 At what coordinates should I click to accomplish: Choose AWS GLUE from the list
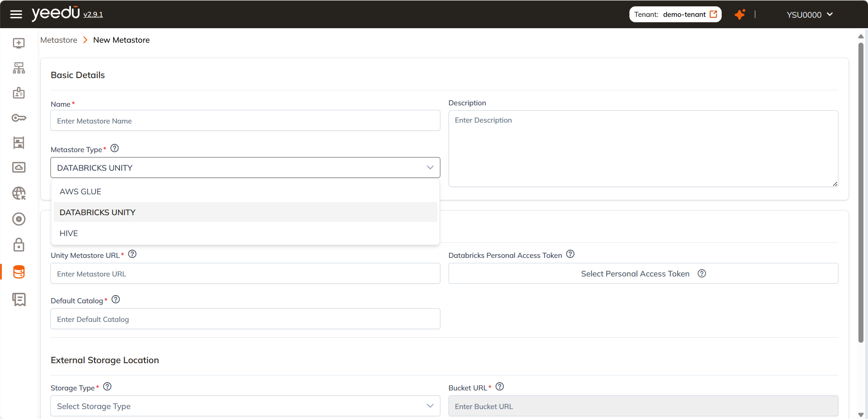80,192
